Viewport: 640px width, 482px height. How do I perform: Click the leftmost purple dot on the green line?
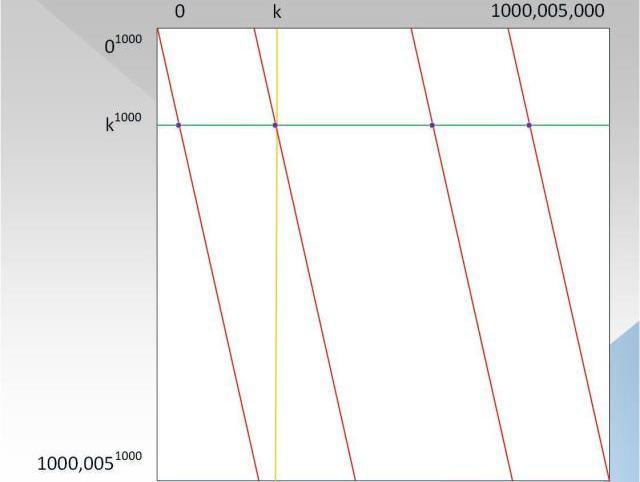pos(178,125)
